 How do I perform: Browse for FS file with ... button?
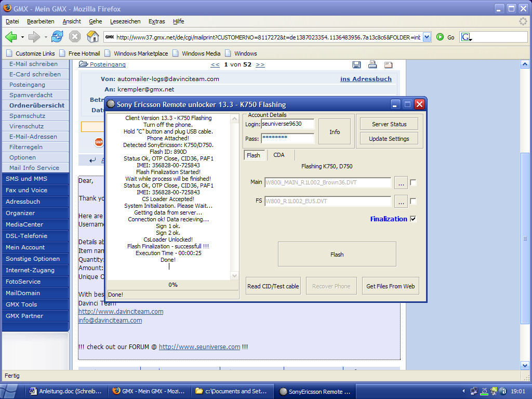pos(401,201)
